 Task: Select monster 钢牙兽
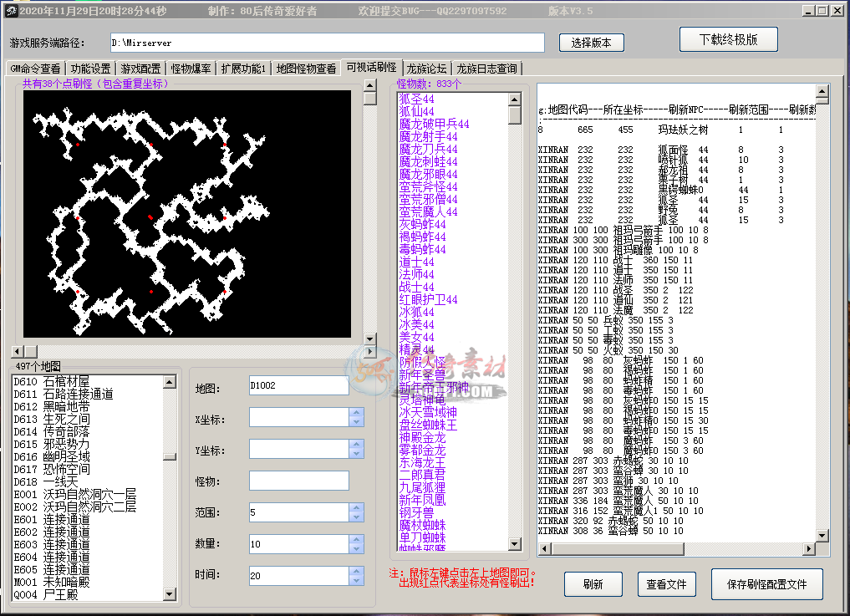point(416,512)
